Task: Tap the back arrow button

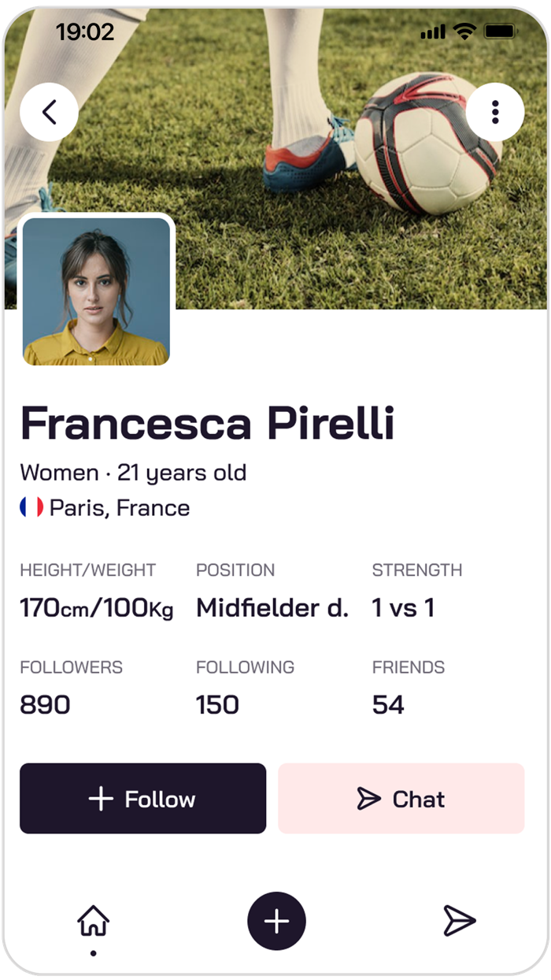Action: [49, 113]
